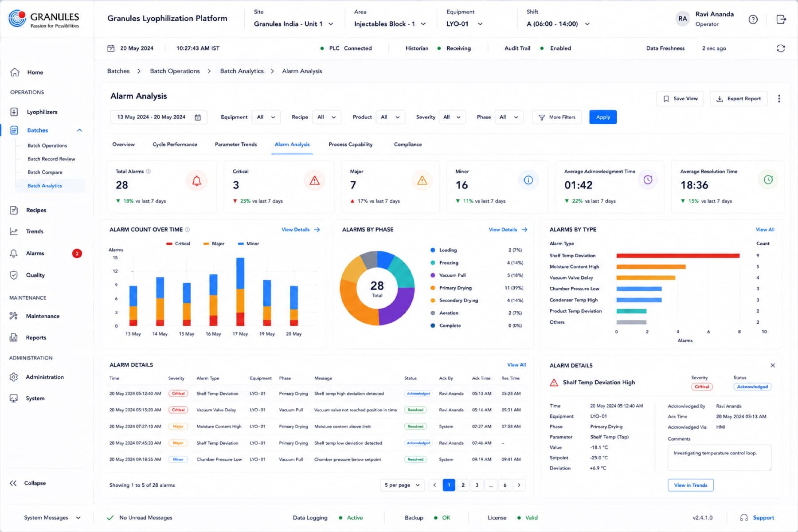This screenshot has width=798, height=532.
Task: Open the Equipment LYO-01 dropdown in header
Action: (x=464, y=24)
